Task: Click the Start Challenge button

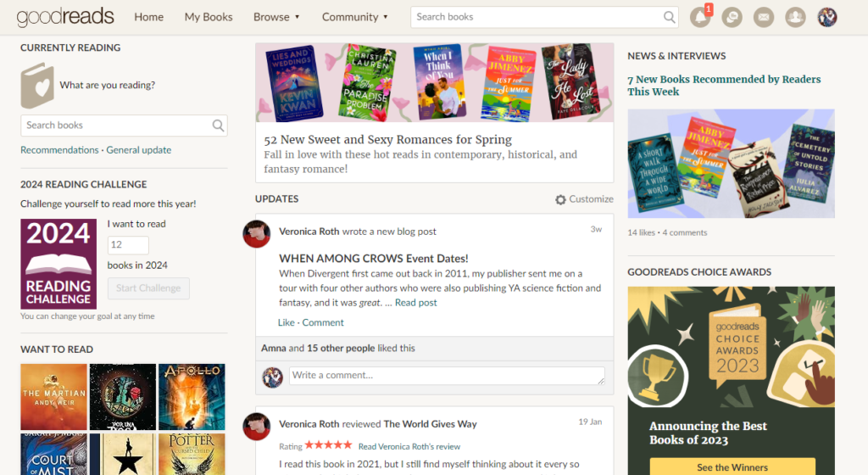Action: point(148,288)
